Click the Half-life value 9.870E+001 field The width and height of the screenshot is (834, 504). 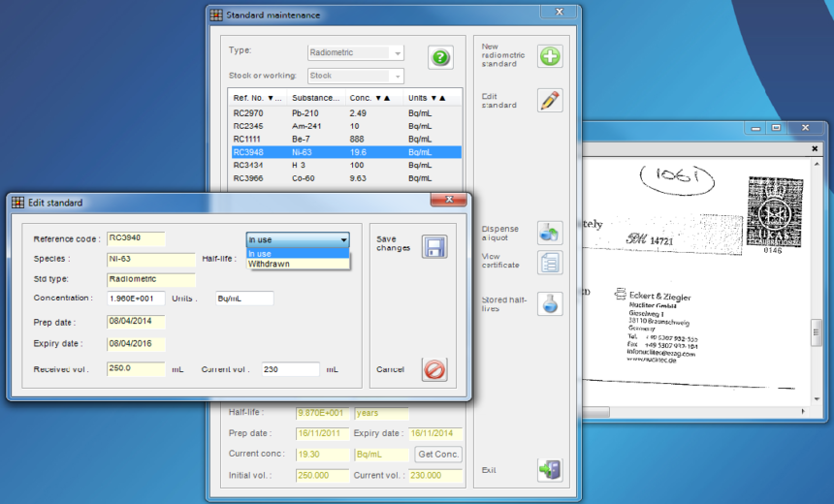click(x=322, y=413)
